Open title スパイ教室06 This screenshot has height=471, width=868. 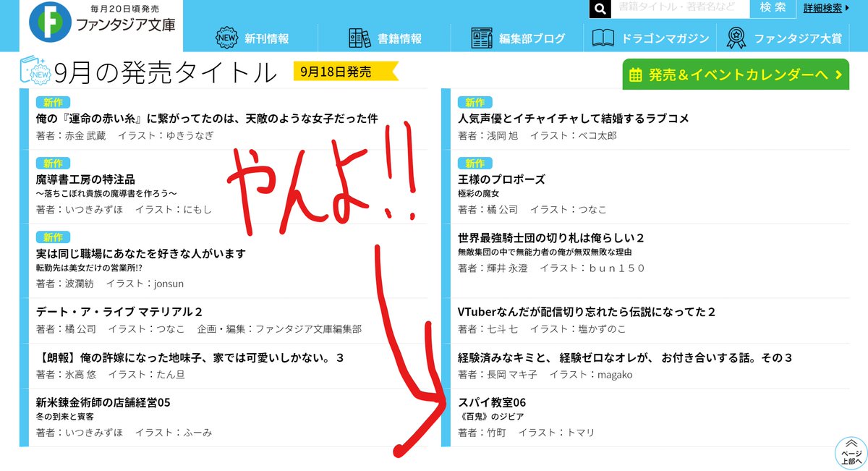point(492,402)
